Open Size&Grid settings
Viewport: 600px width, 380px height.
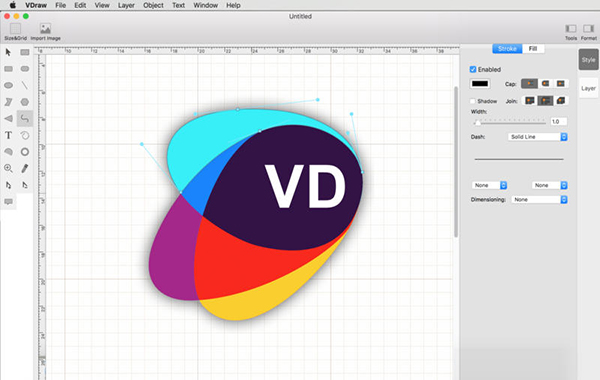tap(15, 31)
